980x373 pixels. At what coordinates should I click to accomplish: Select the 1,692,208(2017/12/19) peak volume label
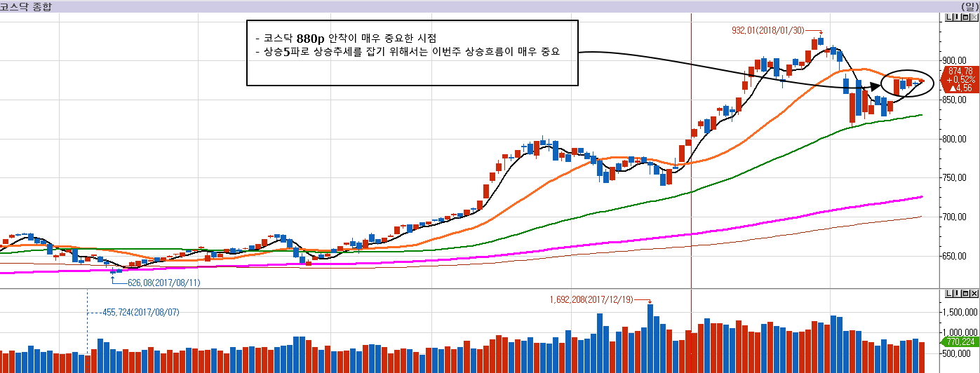pyautogui.click(x=591, y=299)
